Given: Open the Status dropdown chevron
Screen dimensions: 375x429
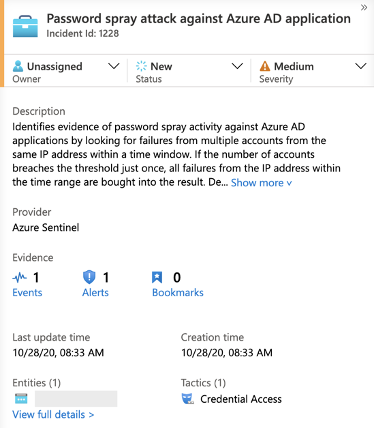Looking at the screenshot, I should pyautogui.click(x=237, y=66).
